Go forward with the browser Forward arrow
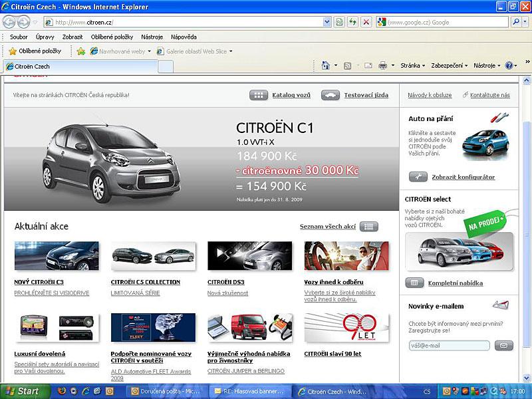Image resolution: width=532 pixels, height=399 pixels. click(23, 23)
